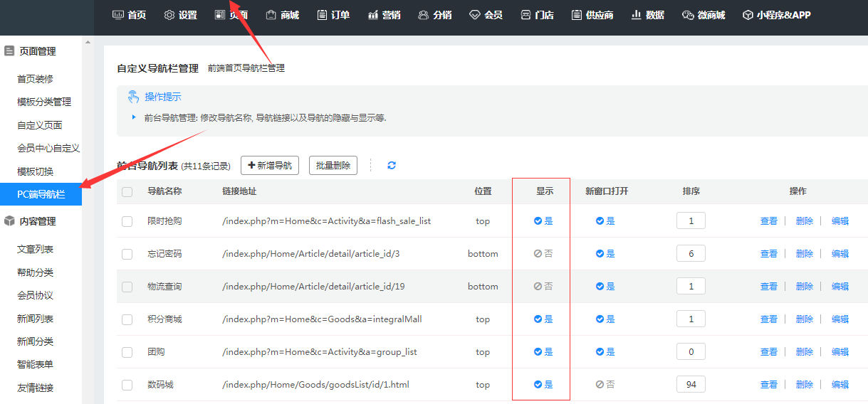Image resolution: width=868 pixels, height=404 pixels.
Task: Open 文章列表 in the sidebar
Action: tap(35, 249)
